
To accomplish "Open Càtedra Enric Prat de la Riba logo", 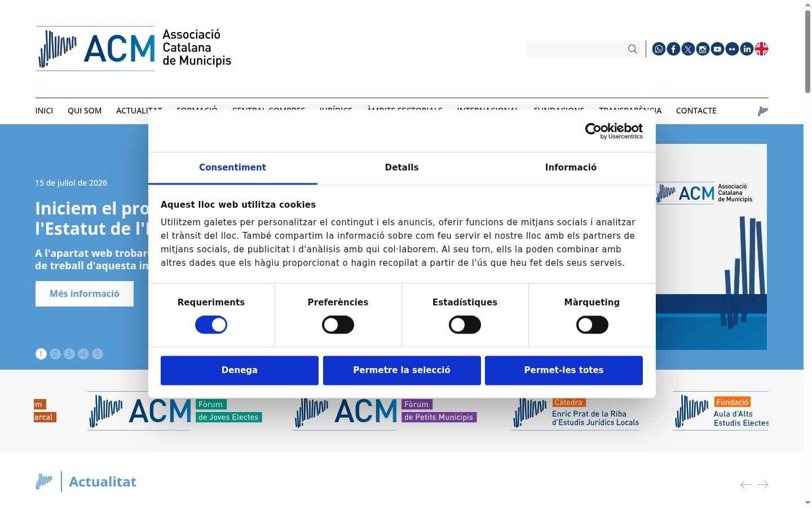I will point(576,411).
